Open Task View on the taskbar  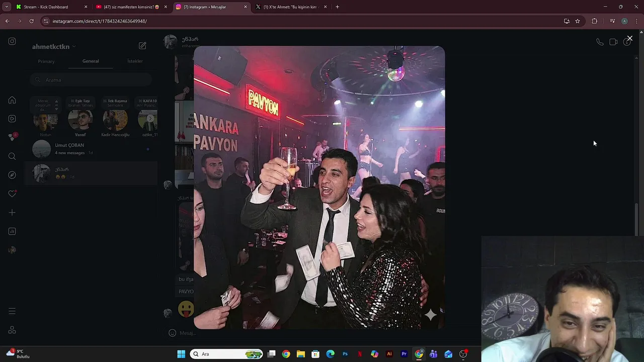point(272,354)
